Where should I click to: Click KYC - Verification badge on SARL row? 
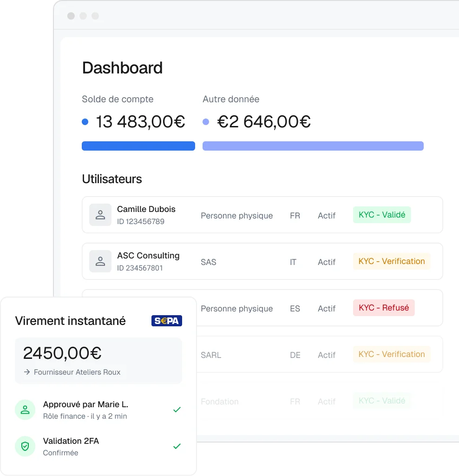(x=392, y=354)
